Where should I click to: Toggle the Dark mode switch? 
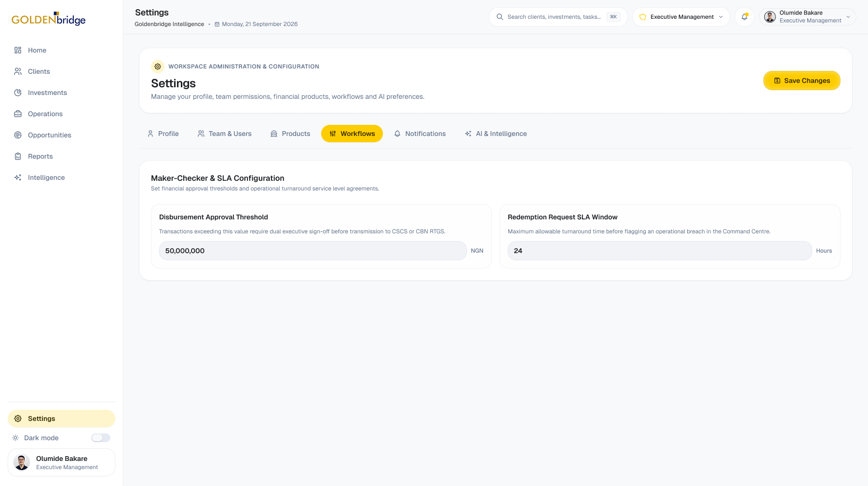[101, 438]
